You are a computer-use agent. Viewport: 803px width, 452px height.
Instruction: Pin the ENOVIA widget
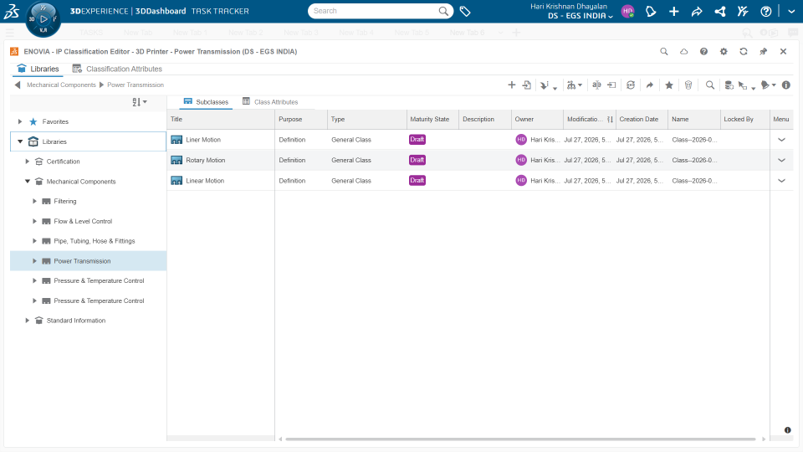pos(764,51)
